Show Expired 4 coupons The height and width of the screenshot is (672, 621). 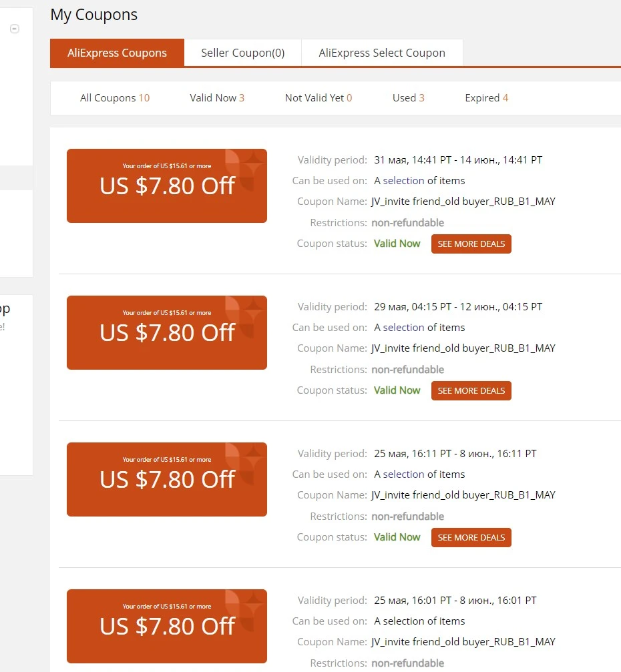pos(486,97)
